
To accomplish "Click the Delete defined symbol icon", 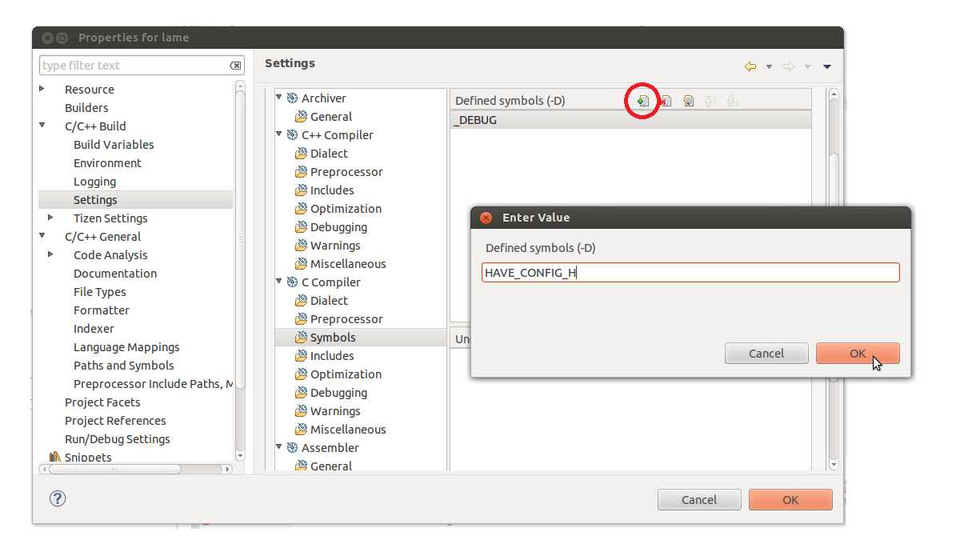I will click(x=665, y=101).
